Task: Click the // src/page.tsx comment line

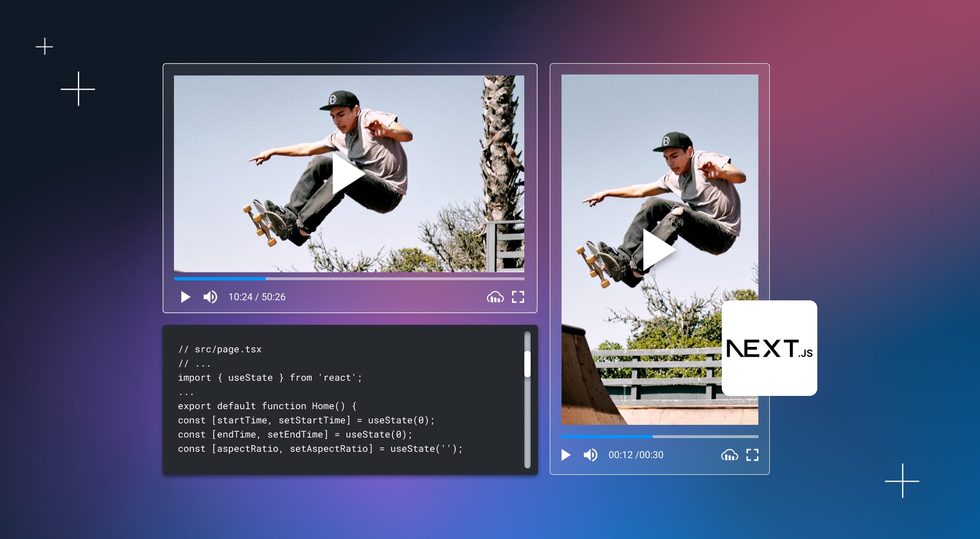Action: 220,349
